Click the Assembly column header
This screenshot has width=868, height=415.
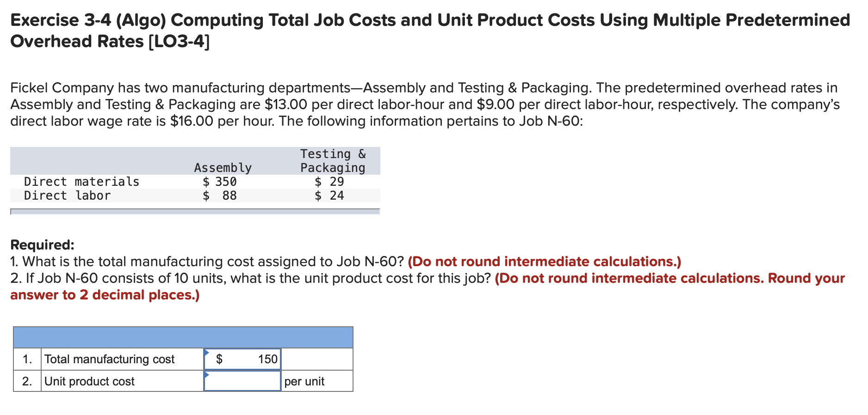tap(223, 167)
